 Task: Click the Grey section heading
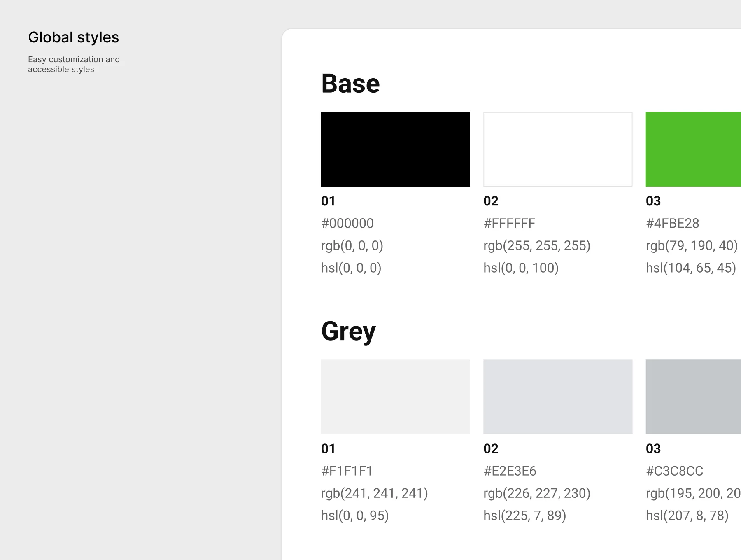(x=348, y=332)
